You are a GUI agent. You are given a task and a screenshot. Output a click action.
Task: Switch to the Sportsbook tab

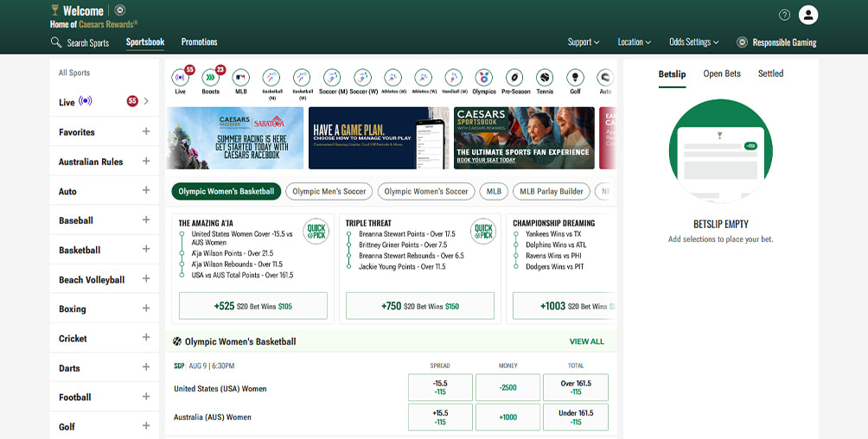145,42
